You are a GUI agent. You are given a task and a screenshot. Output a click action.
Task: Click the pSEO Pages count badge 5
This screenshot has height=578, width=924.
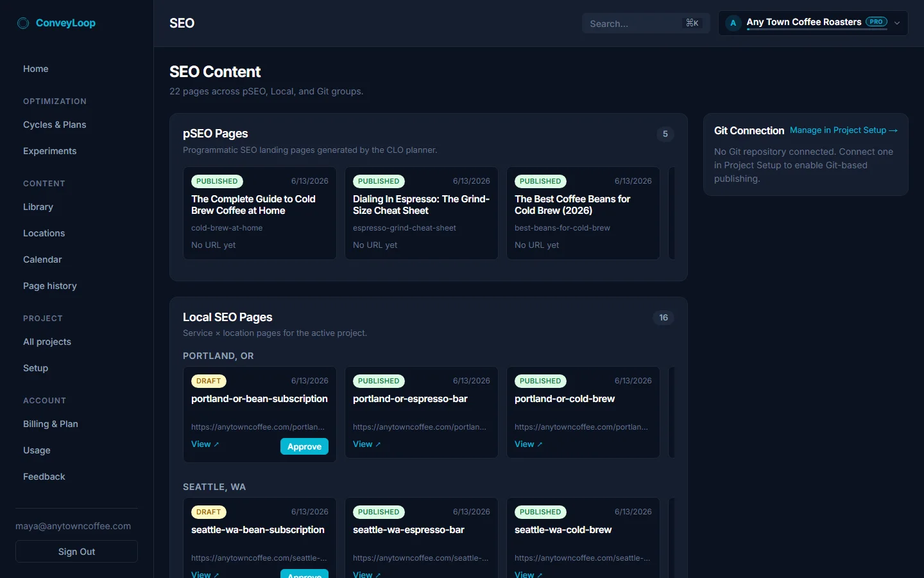pos(665,134)
